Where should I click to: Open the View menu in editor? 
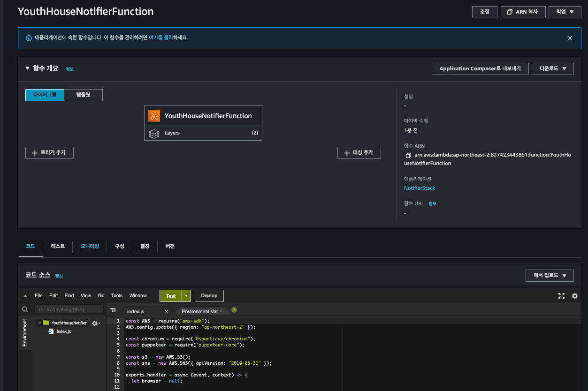86,296
